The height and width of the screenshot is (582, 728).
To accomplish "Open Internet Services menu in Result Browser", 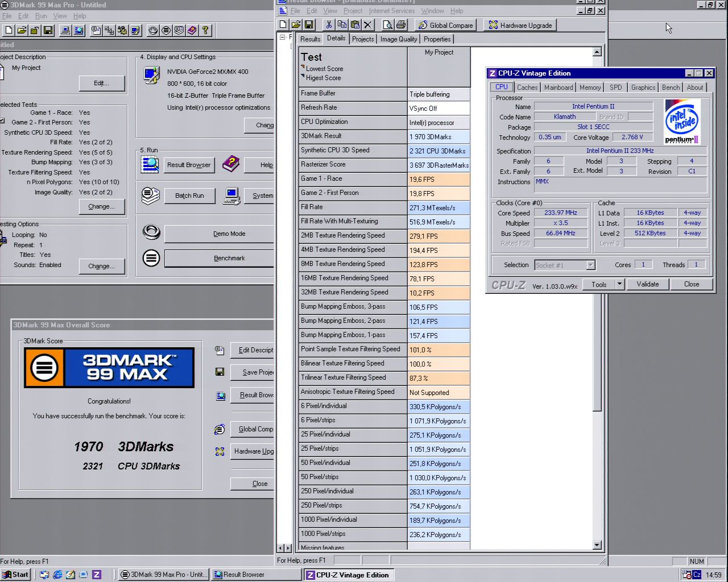I will click(391, 11).
